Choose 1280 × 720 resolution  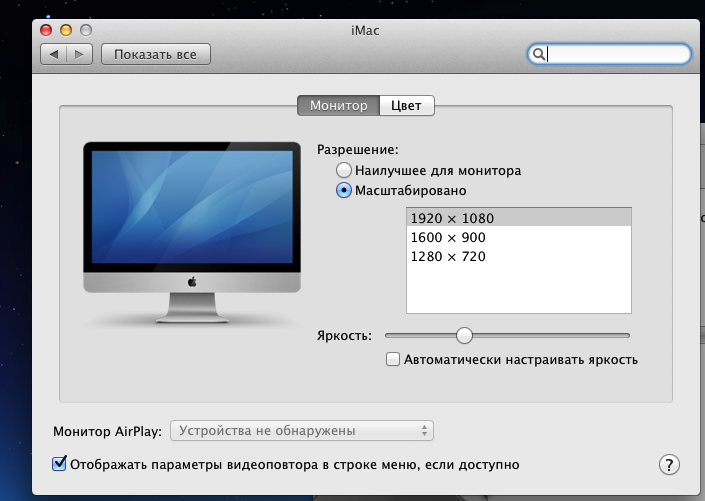[519, 256]
